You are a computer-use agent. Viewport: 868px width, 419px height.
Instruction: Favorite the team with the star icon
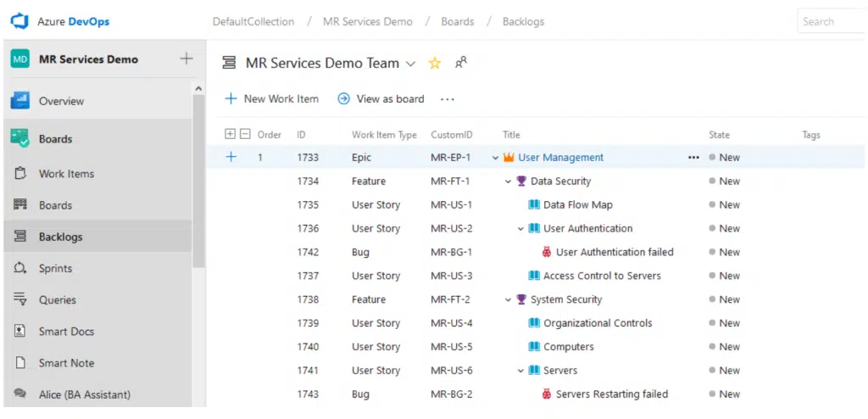[435, 63]
